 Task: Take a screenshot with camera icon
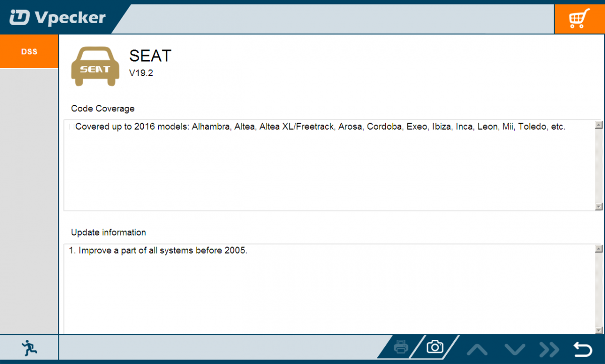click(435, 347)
